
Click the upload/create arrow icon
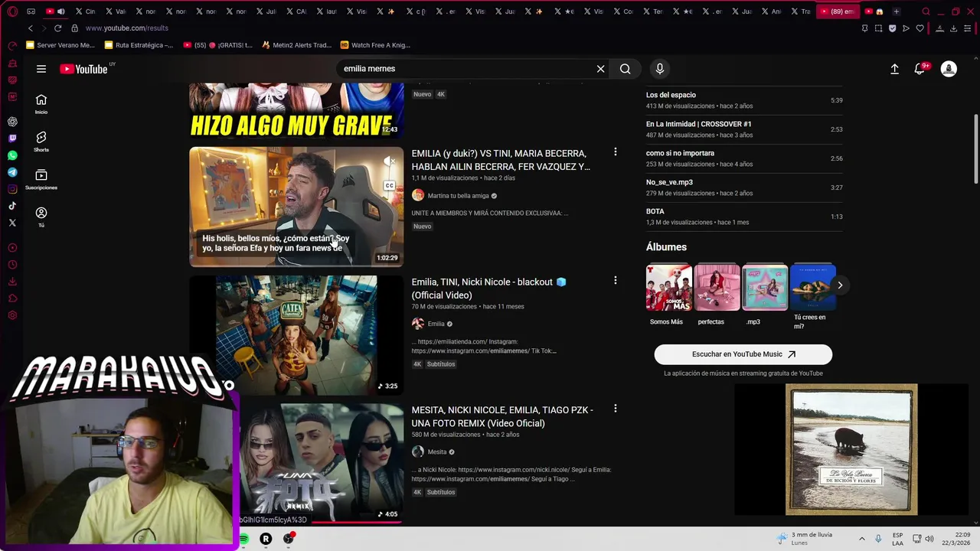point(894,69)
